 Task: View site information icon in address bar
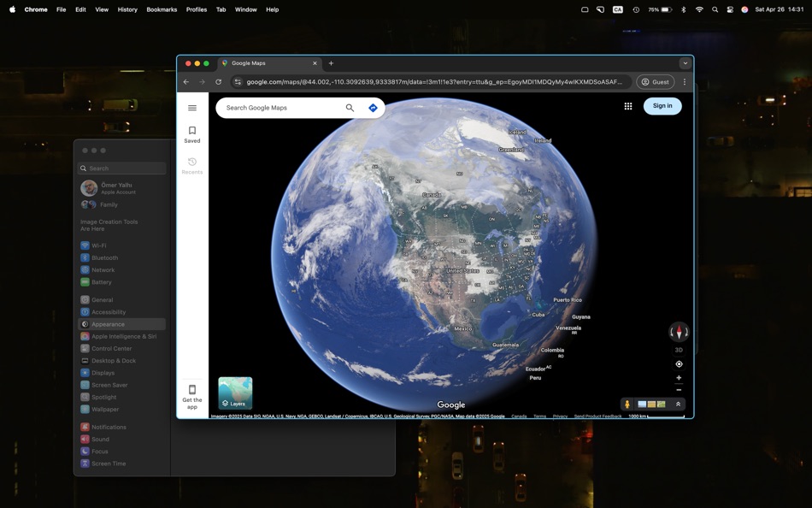click(237, 82)
